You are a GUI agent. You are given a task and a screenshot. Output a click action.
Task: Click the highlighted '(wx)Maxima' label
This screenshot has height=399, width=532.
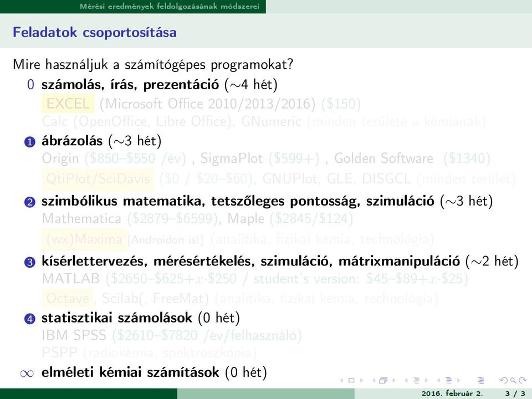coord(84,239)
